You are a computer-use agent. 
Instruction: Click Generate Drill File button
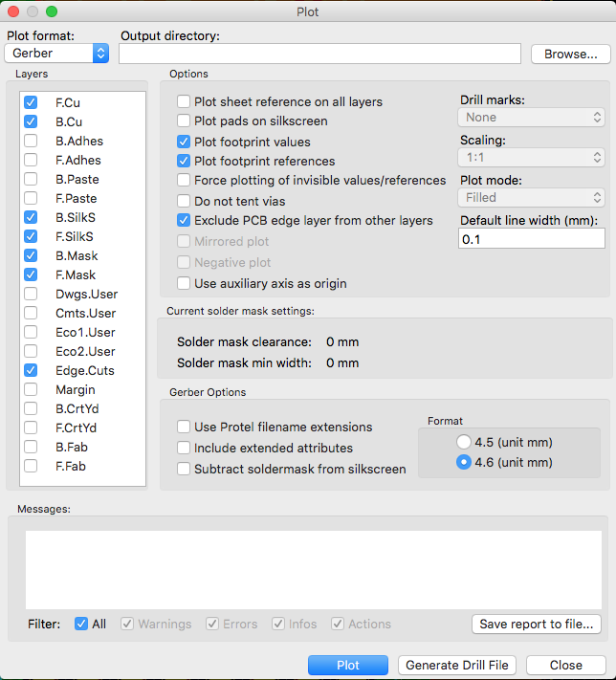457,665
